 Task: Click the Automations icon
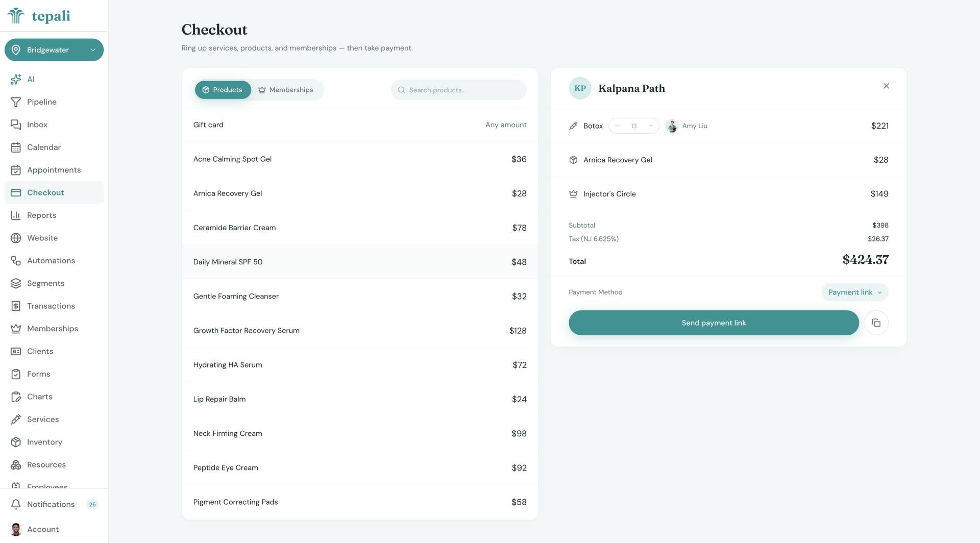(x=16, y=261)
